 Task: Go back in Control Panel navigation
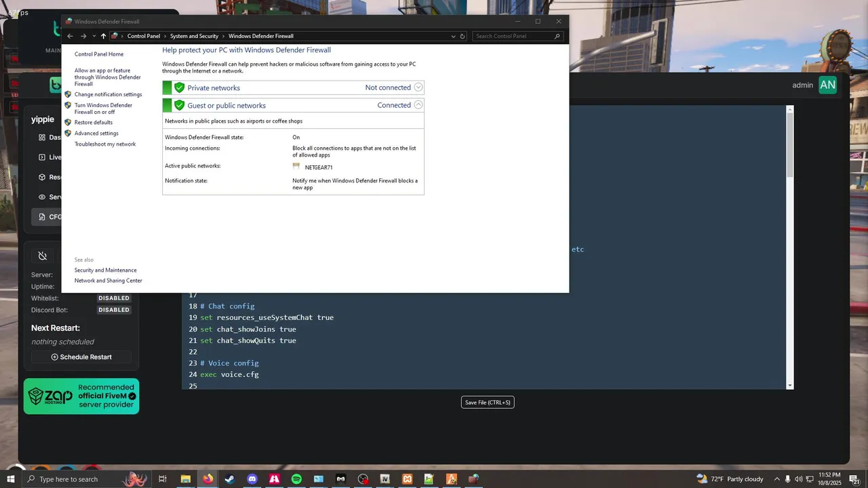tap(70, 36)
